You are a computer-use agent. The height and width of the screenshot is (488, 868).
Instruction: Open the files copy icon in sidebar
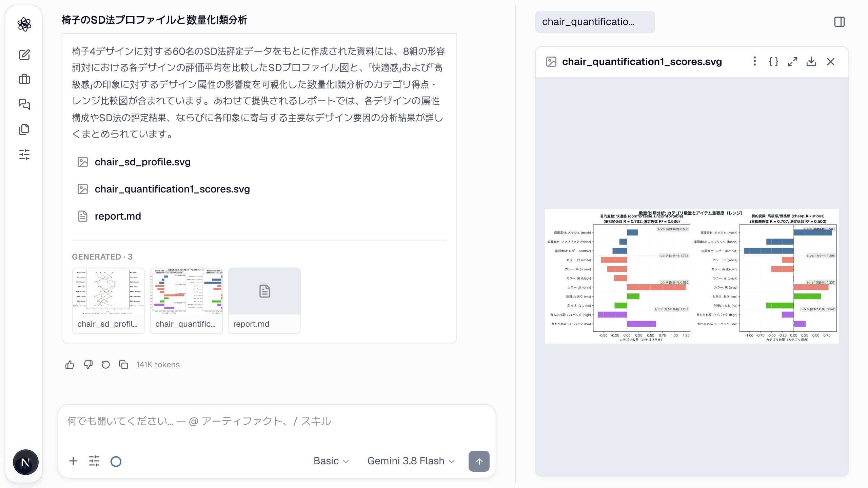coord(24,129)
